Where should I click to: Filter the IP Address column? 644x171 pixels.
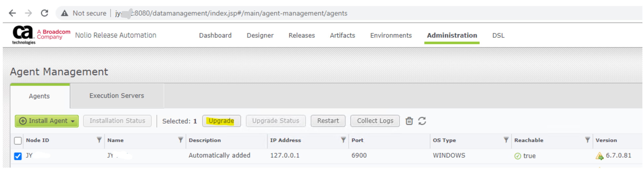click(343, 140)
